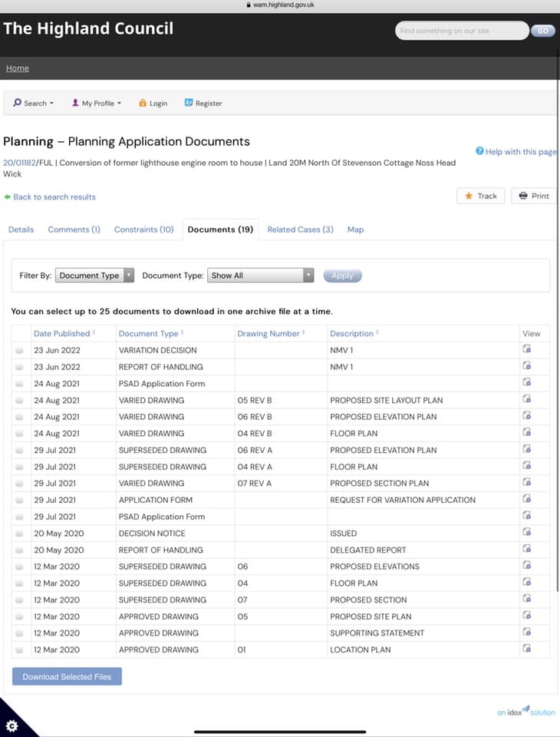Click The Highland Council title

pos(88,28)
